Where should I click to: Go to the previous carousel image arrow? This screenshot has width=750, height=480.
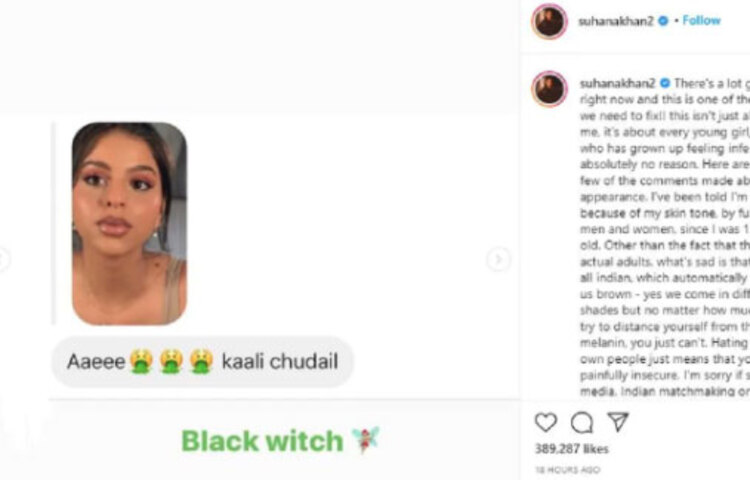coord(4,259)
